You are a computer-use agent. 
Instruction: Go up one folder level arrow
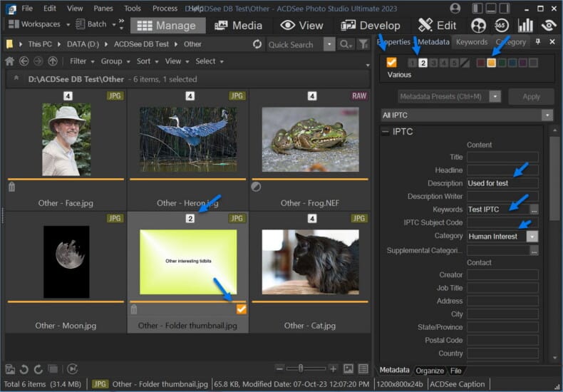[x=53, y=61]
